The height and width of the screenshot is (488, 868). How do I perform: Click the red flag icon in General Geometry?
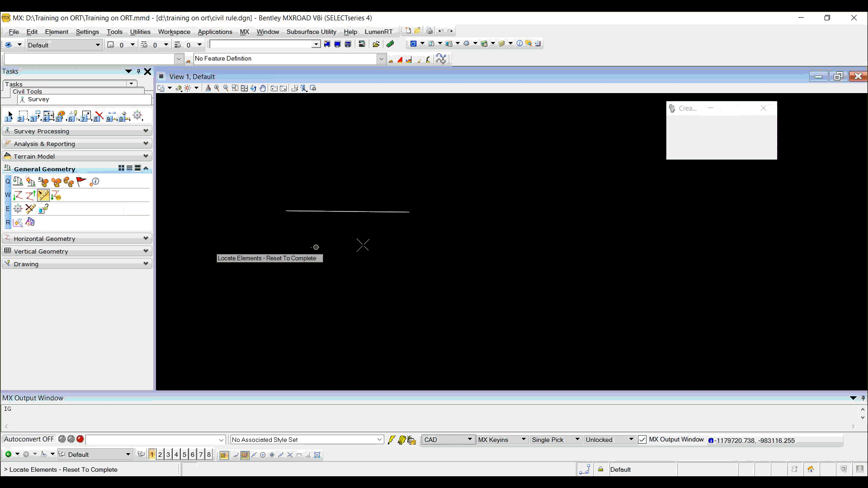click(81, 182)
